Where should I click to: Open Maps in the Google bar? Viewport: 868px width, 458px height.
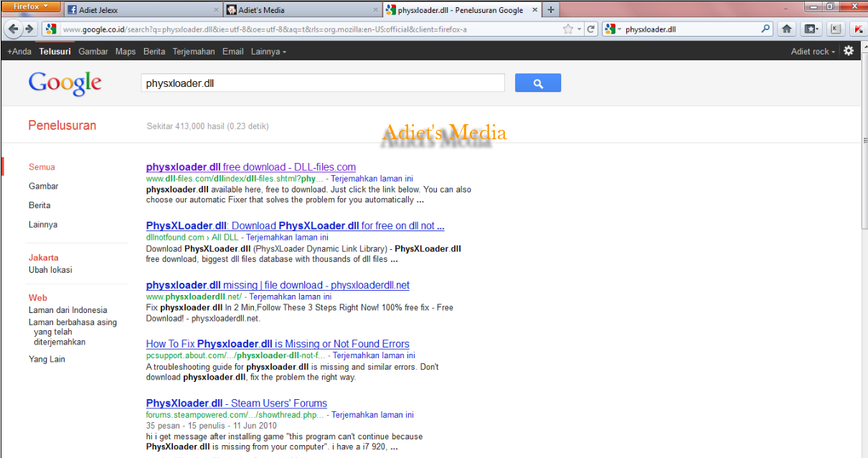[126, 52]
